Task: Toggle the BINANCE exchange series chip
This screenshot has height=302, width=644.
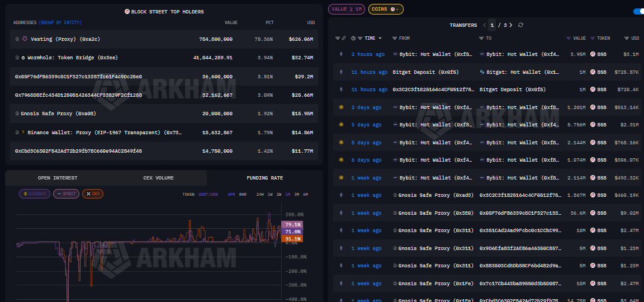Action: pyautogui.click(x=35, y=194)
